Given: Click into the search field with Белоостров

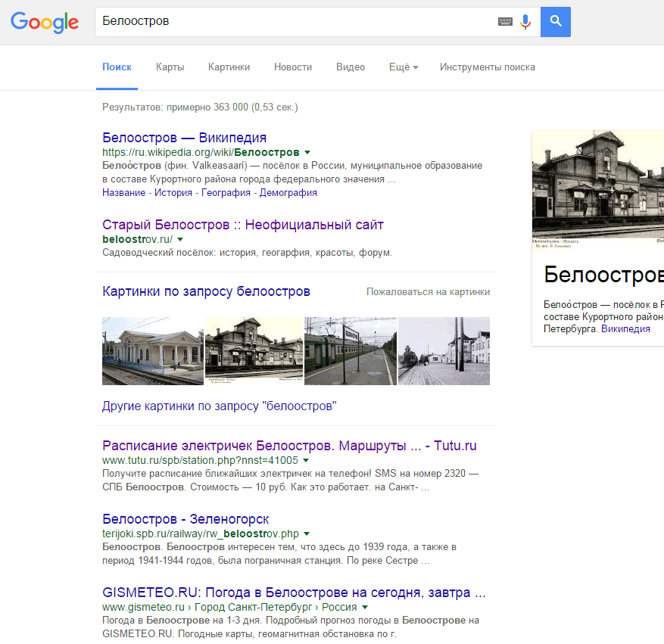Looking at the screenshot, I should click(295, 22).
